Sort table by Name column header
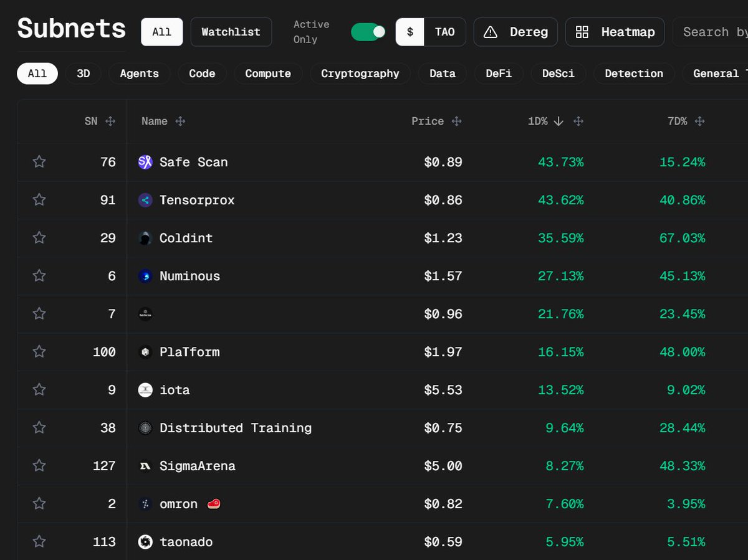The width and height of the screenshot is (748, 560). [155, 121]
